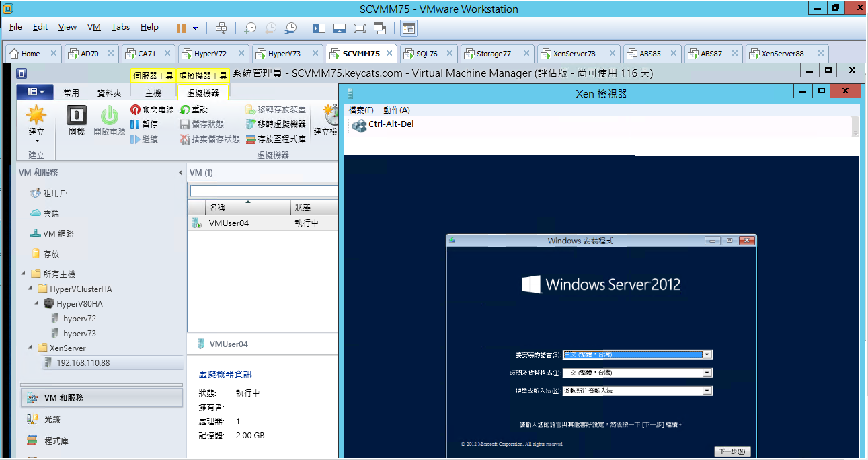
Task: Open the power options arrow beside VMware pause icon
Action: click(195, 28)
